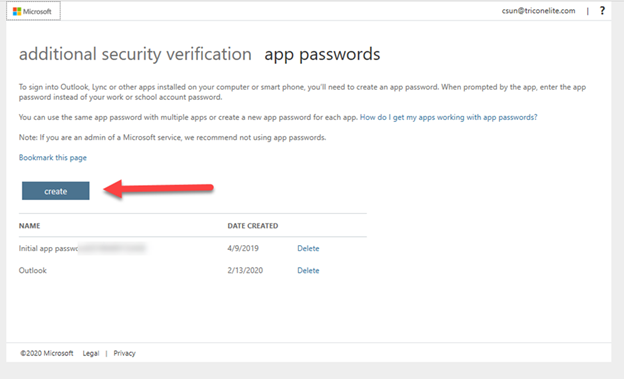The height and width of the screenshot is (379, 624).
Task: Click the admin note about app passwords
Action: tap(172, 138)
